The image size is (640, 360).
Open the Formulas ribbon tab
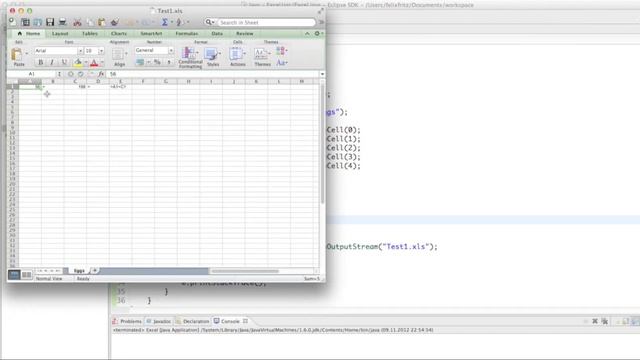click(x=187, y=33)
